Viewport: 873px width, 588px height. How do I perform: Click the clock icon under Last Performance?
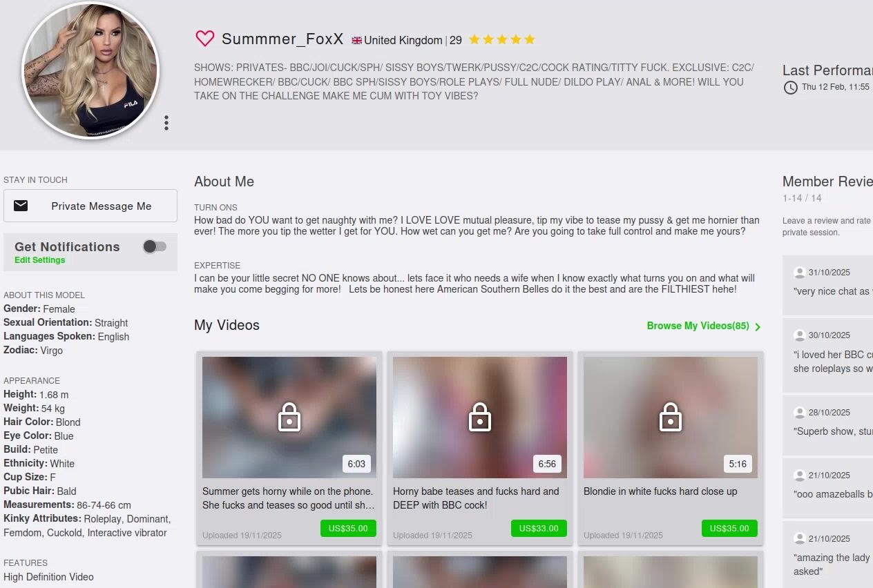pos(791,88)
